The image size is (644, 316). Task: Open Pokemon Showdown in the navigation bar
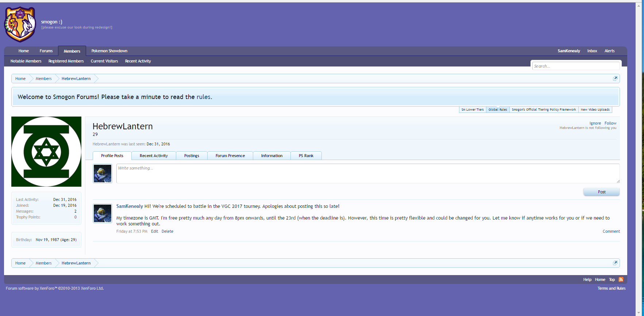(109, 51)
